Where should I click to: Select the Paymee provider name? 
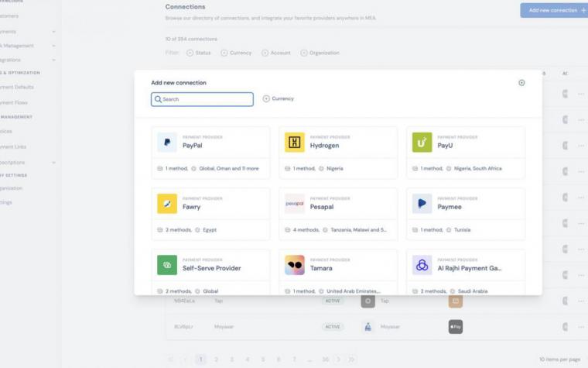click(x=450, y=207)
